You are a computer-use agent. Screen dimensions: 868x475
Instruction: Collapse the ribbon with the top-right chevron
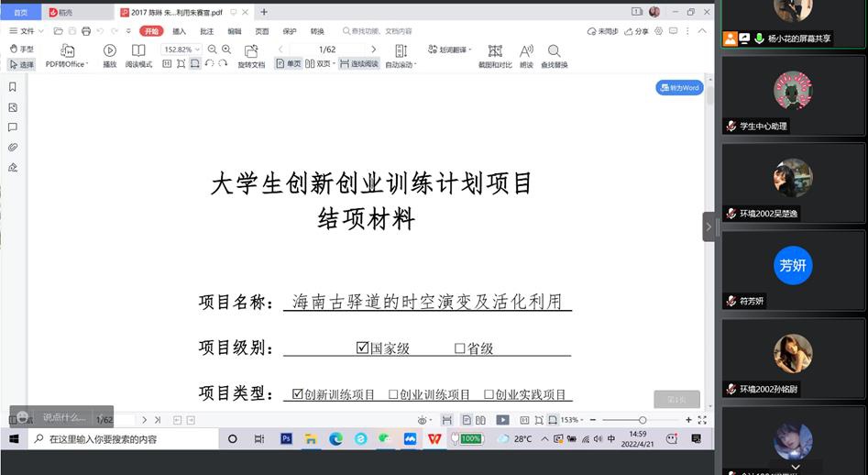tap(702, 31)
